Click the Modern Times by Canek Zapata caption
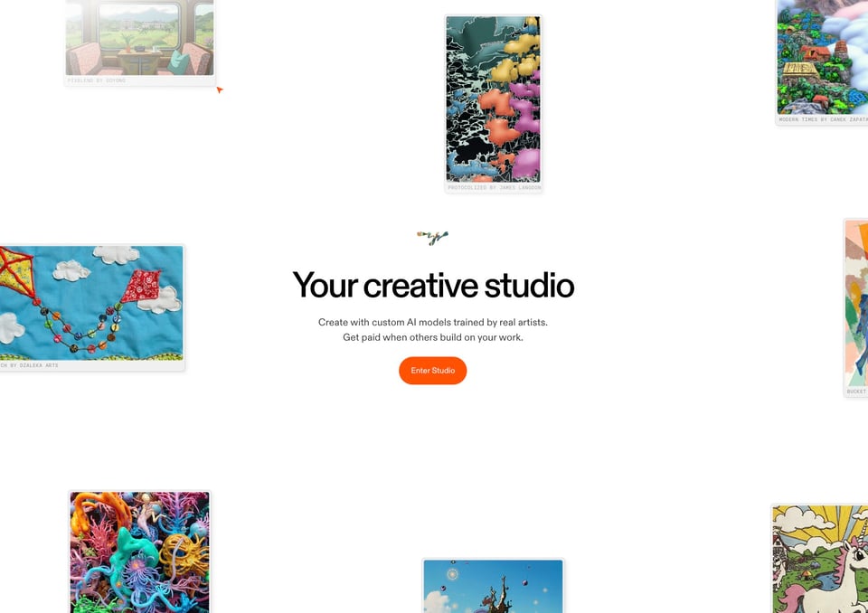 pos(823,119)
